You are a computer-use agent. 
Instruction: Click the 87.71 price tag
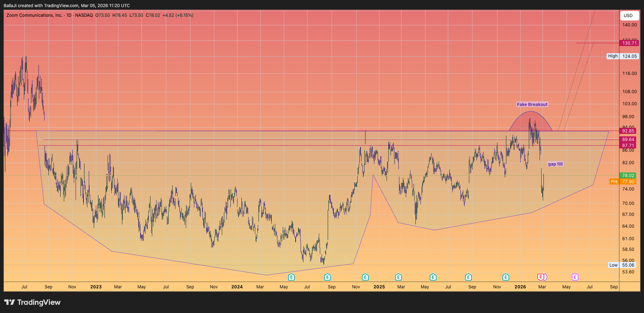coord(628,146)
